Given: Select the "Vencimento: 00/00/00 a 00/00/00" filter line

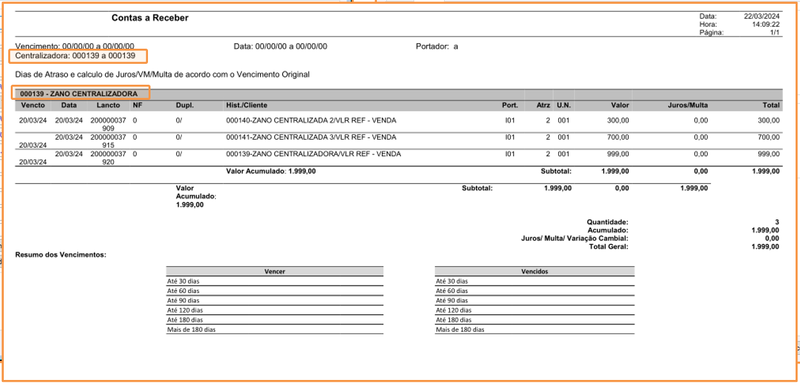Looking at the screenshot, I should click(75, 46).
